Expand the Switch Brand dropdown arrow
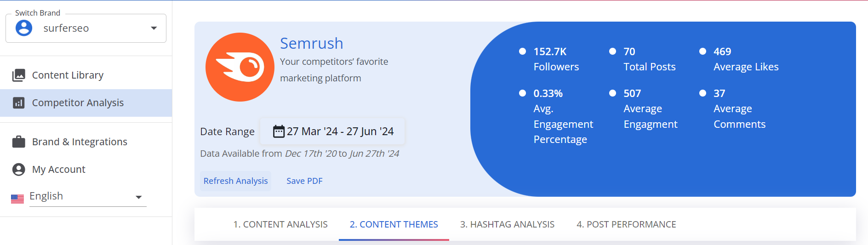The height and width of the screenshot is (245, 868). [154, 28]
